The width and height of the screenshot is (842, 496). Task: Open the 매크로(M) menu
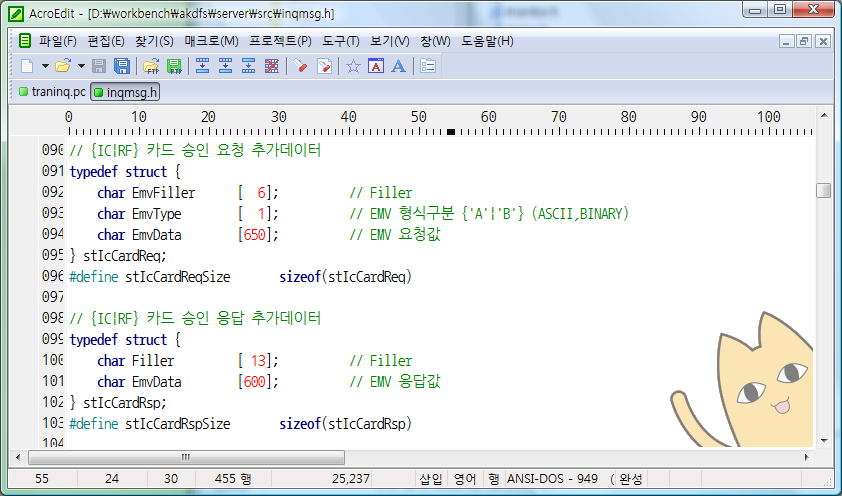211,41
